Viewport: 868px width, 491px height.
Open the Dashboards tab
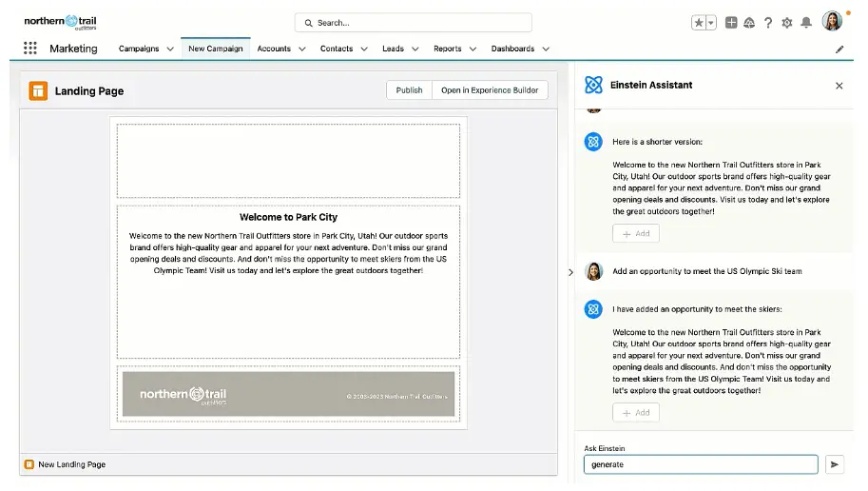513,49
